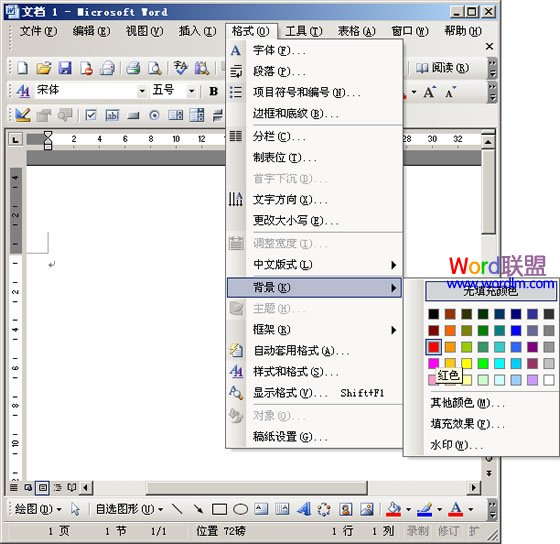This screenshot has height=544, width=560.
Task: Select the Arrow drawing tool
Action: click(198, 509)
